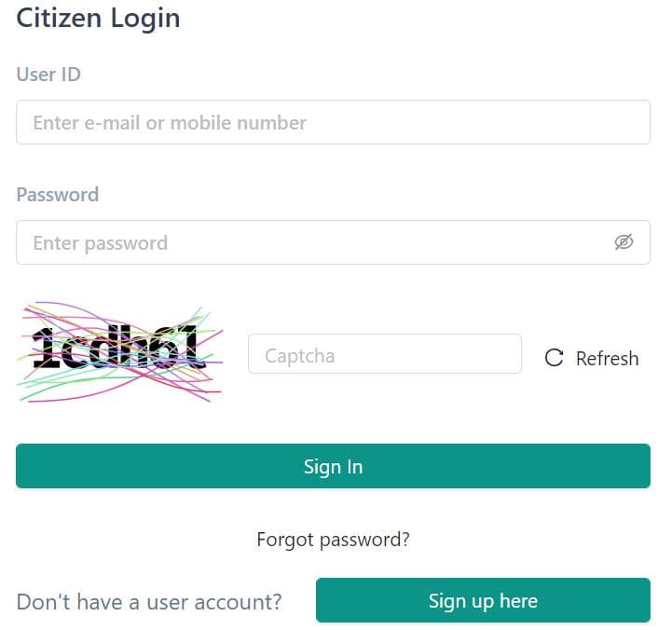The width and height of the screenshot is (672, 630).
Task: Click the distorted captcha image
Action: [119, 351]
